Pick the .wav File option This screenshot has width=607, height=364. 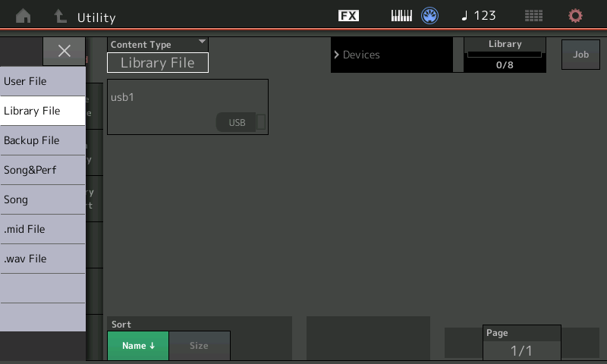click(x=42, y=259)
